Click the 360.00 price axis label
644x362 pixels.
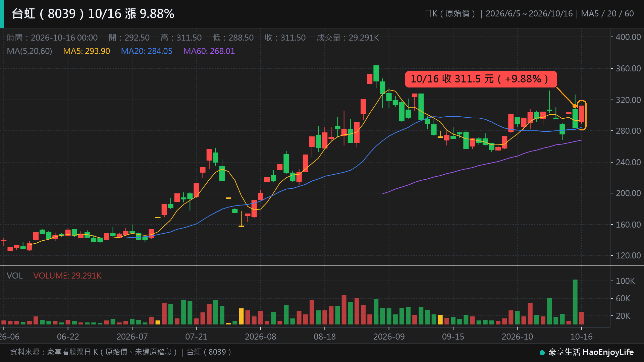coord(628,68)
